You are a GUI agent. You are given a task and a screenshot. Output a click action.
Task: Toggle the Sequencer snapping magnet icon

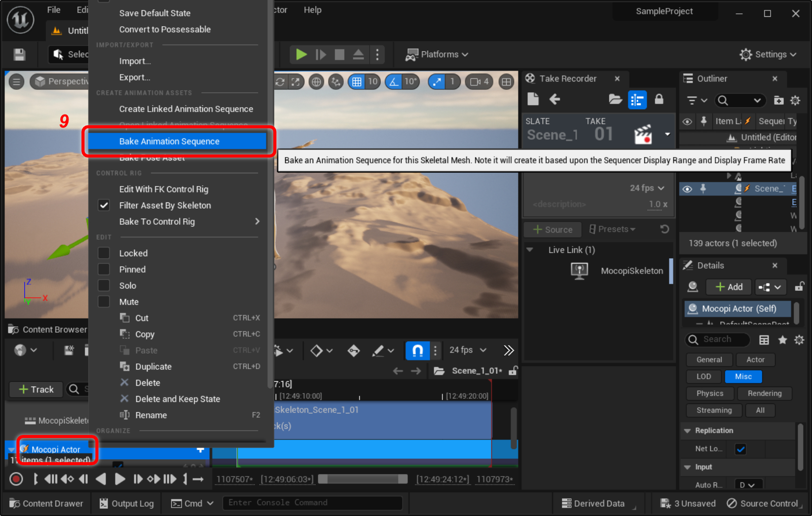(417, 351)
